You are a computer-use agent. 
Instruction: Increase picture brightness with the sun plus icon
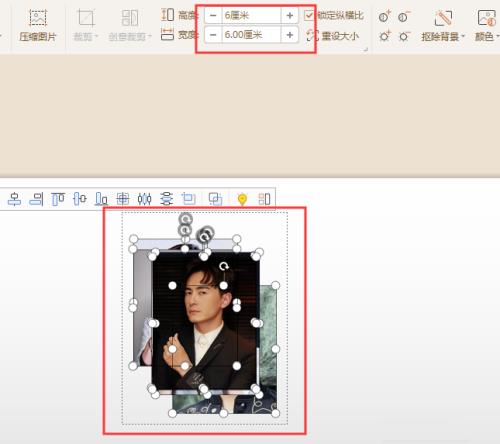pos(385,36)
